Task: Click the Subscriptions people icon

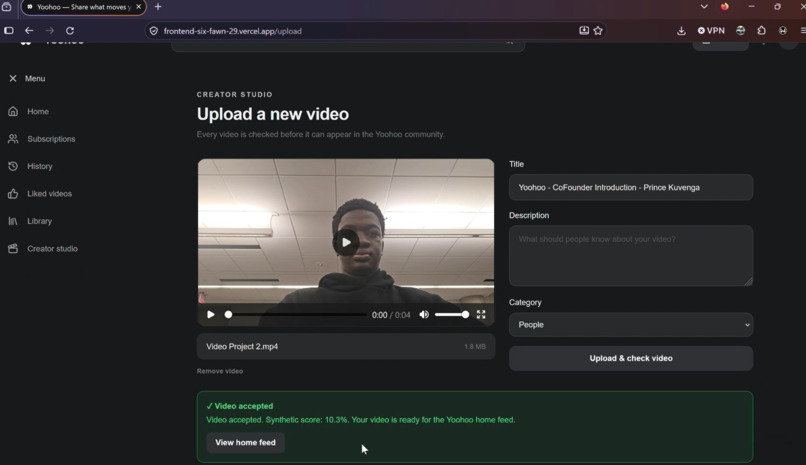Action: [x=13, y=139]
